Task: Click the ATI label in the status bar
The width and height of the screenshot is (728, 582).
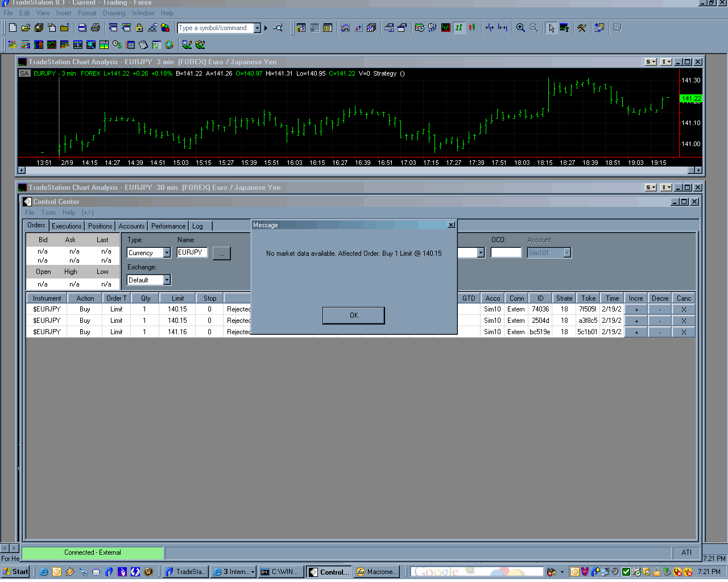Action: coord(686,552)
